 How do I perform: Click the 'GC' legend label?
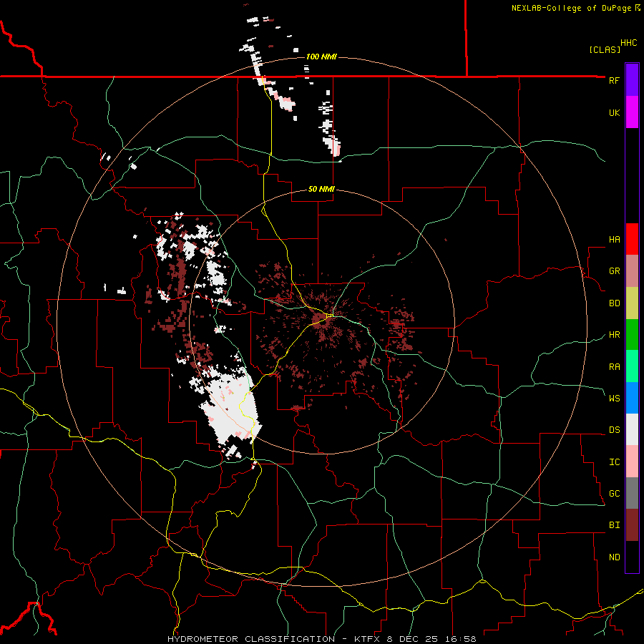(614, 494)
